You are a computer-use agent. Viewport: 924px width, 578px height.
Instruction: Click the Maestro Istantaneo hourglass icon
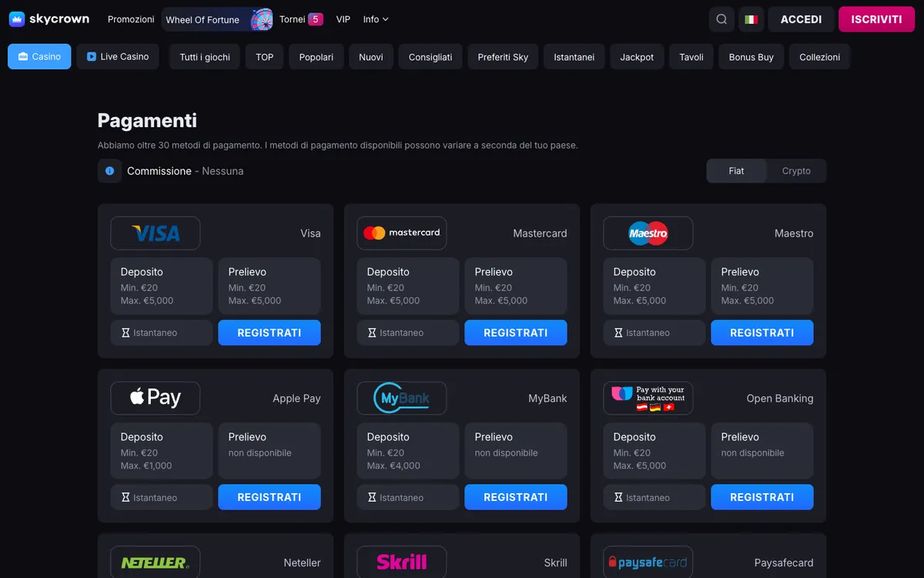[618, 333]
